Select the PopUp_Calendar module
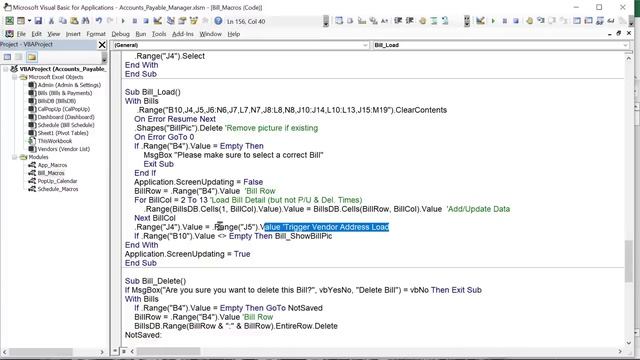Image resolution: width=640 pixels, height=360 pixels. pos(57,181)
